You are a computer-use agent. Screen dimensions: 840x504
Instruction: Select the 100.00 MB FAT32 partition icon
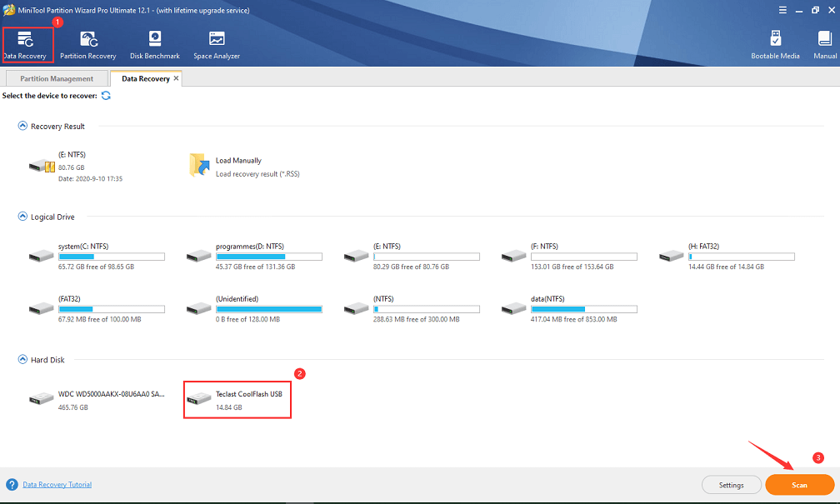[x=42, y=308]
